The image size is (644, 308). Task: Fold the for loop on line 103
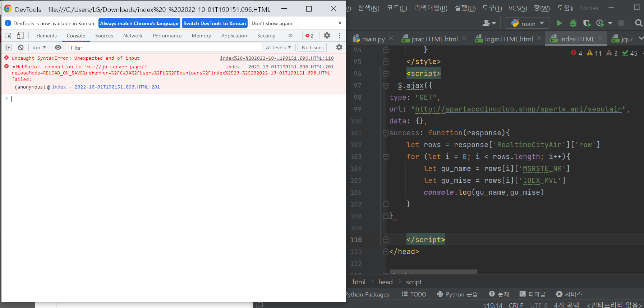click(x=386, y=157)
